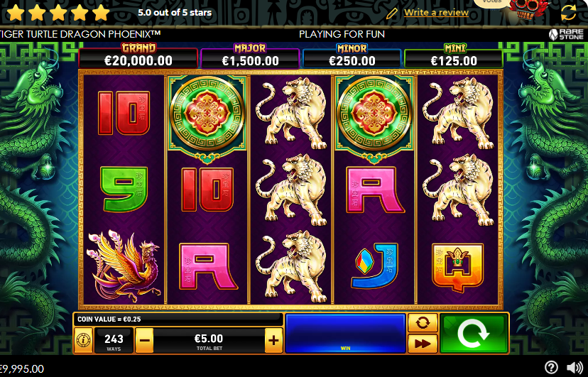Select the first rating star

coord(16,13)
